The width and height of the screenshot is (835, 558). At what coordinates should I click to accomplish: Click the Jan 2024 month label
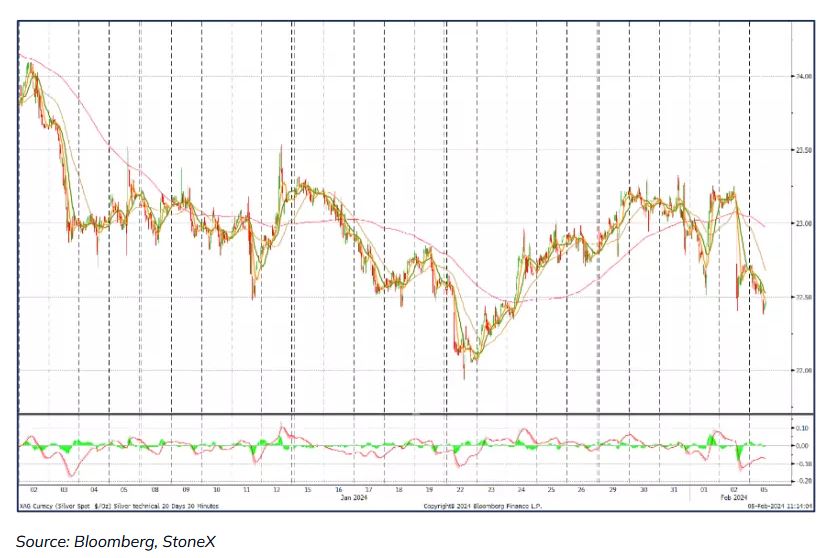[x=357, y=497]
